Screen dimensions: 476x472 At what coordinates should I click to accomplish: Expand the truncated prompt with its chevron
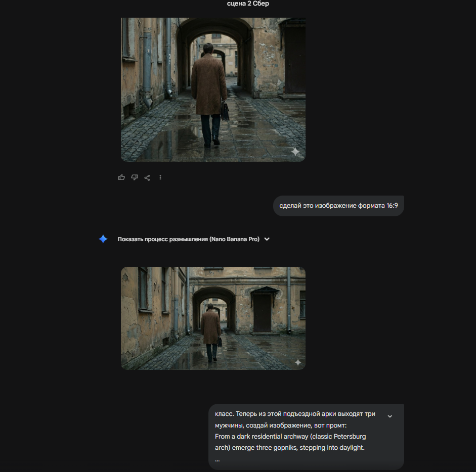coord(390,416)
